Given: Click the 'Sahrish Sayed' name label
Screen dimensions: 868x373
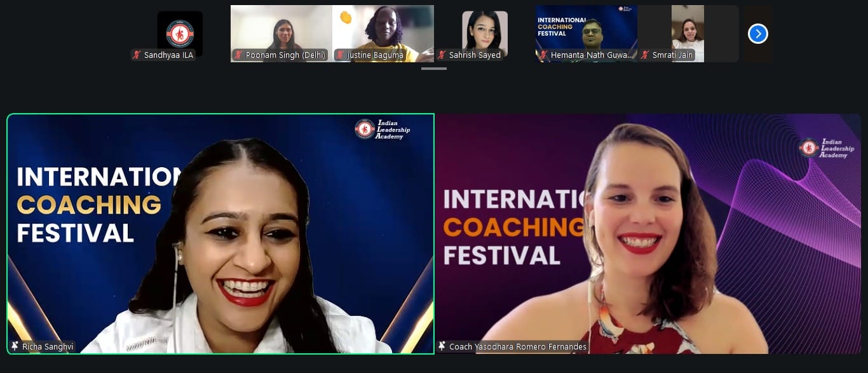Looking at the screenshot, I should coord(475,55).
